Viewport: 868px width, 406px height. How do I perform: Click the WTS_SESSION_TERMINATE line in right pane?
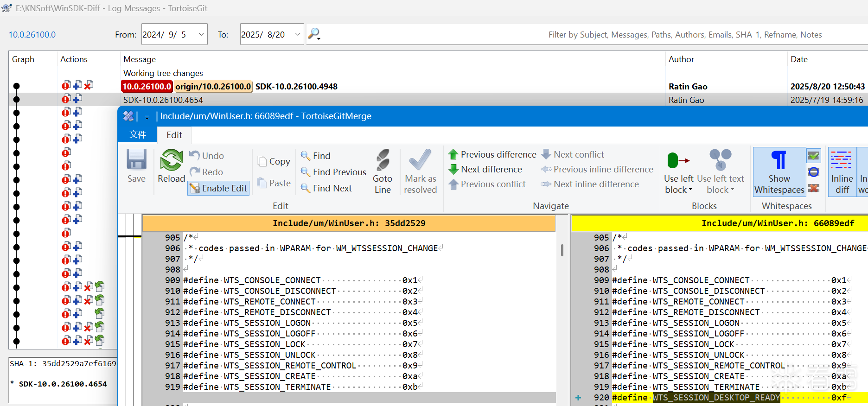pos(732,387)
